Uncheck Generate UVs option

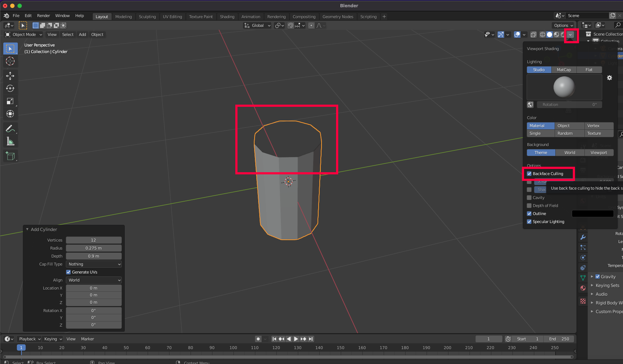click(68, 272)
